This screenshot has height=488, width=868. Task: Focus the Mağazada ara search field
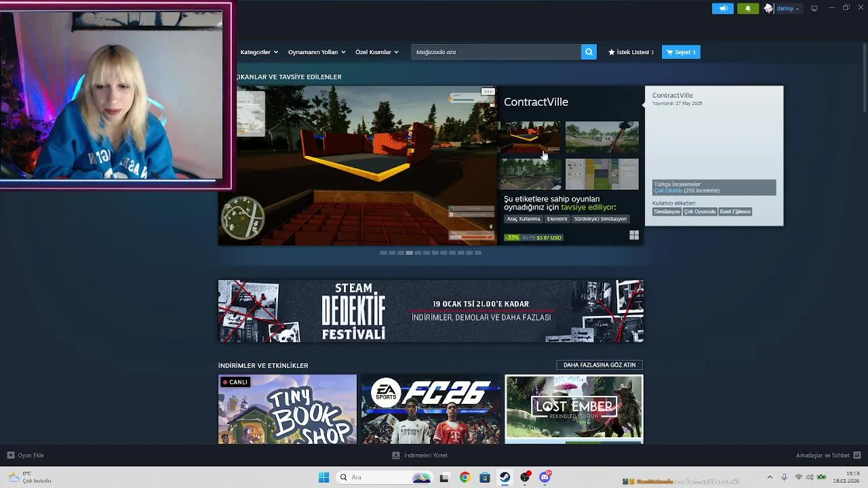coord(496,52)
